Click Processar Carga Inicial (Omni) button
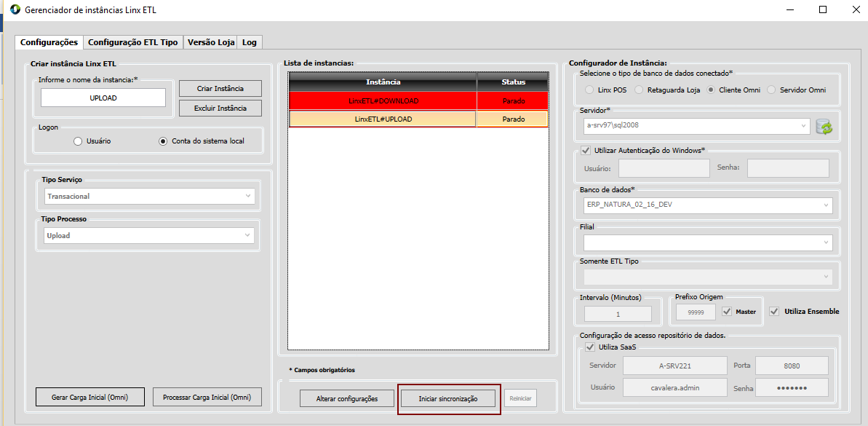This screenshot has height=426, width=868. coord(207,397)
